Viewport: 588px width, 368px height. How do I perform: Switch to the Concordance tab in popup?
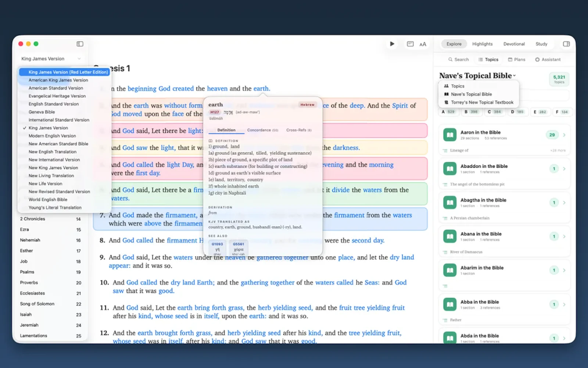[262, 130]
